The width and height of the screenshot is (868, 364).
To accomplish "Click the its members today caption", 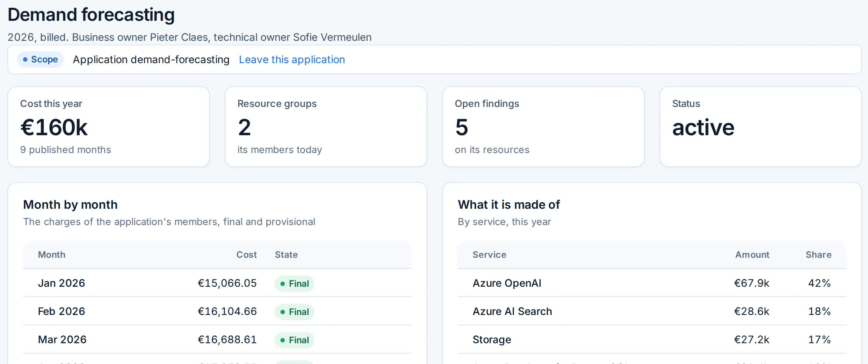I will [x=280, y=150].
